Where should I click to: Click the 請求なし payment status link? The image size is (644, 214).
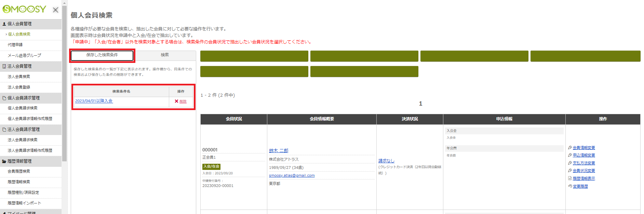coord(386,161)
